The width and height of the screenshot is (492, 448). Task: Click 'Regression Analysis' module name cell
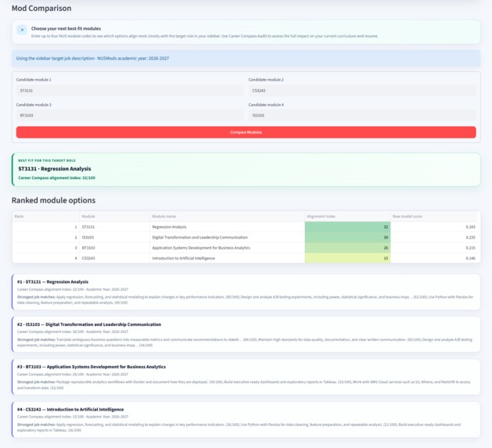pos(227,227)
